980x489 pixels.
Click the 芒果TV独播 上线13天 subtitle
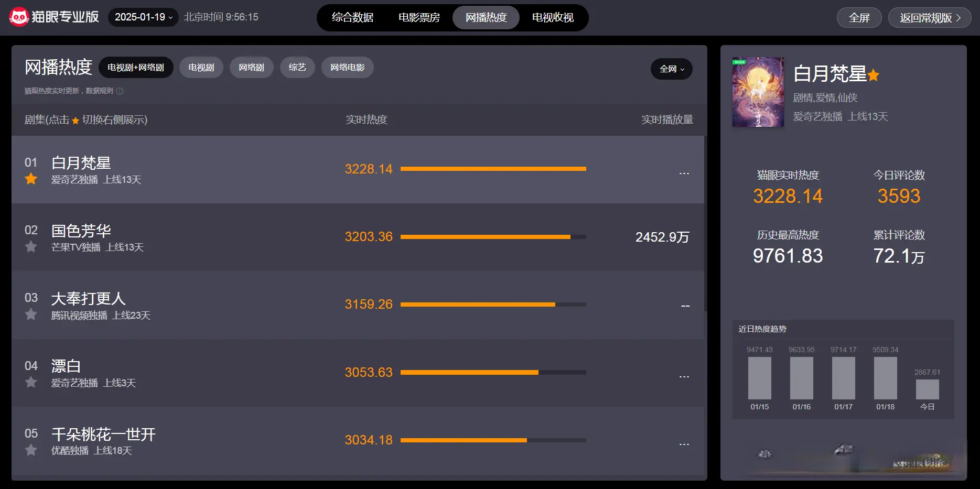point(97,247)
